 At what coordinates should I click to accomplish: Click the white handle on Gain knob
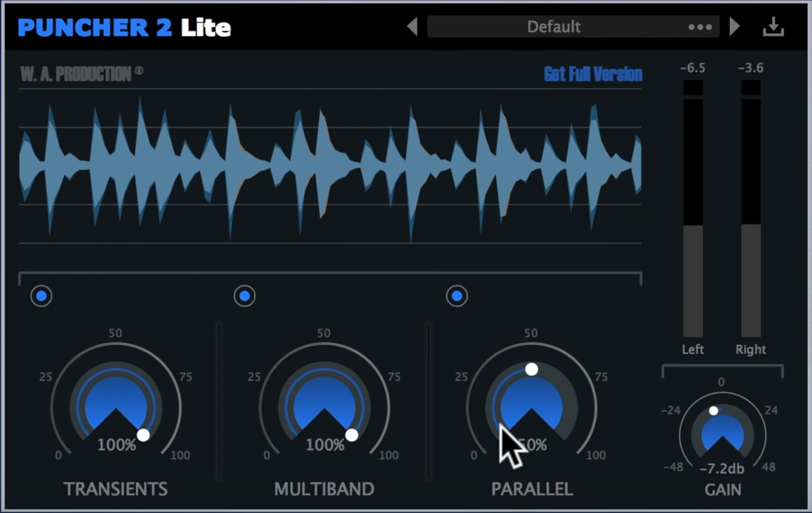[x=714, y=411]
